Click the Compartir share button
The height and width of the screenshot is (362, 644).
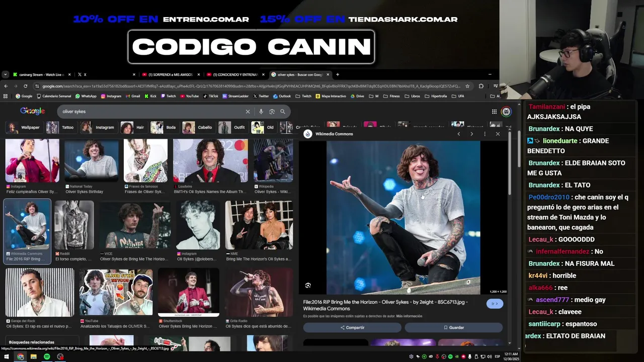pos(352,327)
